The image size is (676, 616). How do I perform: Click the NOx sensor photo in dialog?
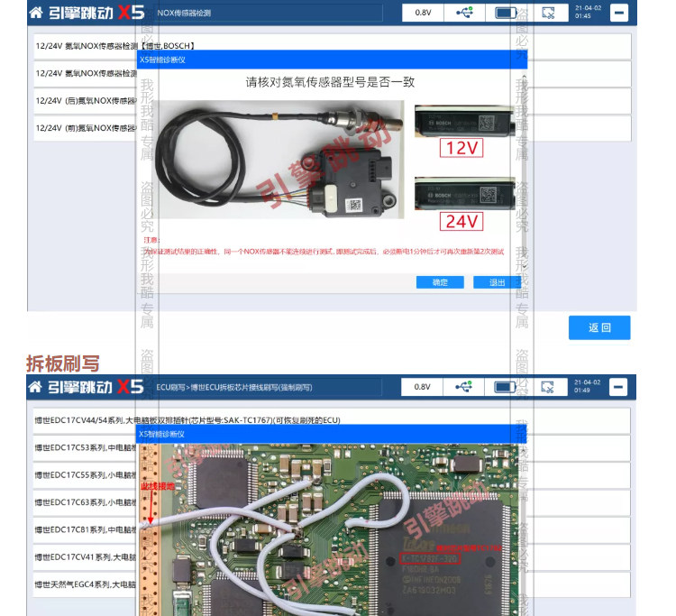coord(279,160)
